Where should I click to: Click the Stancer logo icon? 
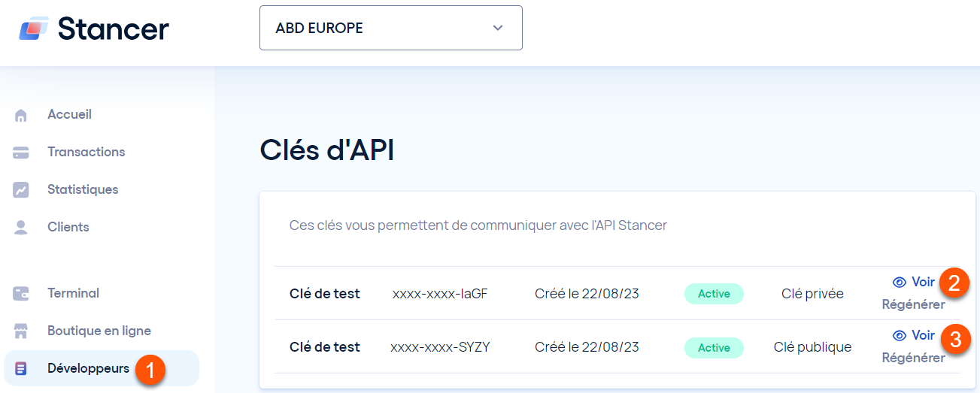(34, 29)
